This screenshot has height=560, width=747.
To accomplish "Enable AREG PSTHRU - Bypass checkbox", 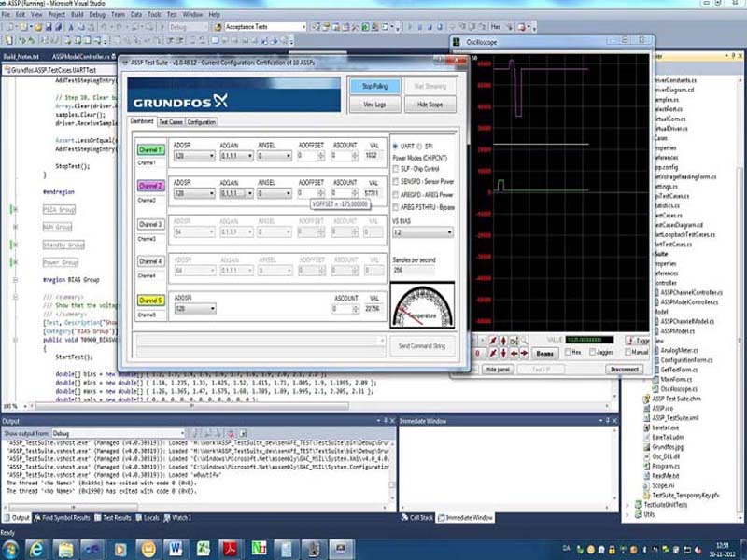I will pos(395,207).
